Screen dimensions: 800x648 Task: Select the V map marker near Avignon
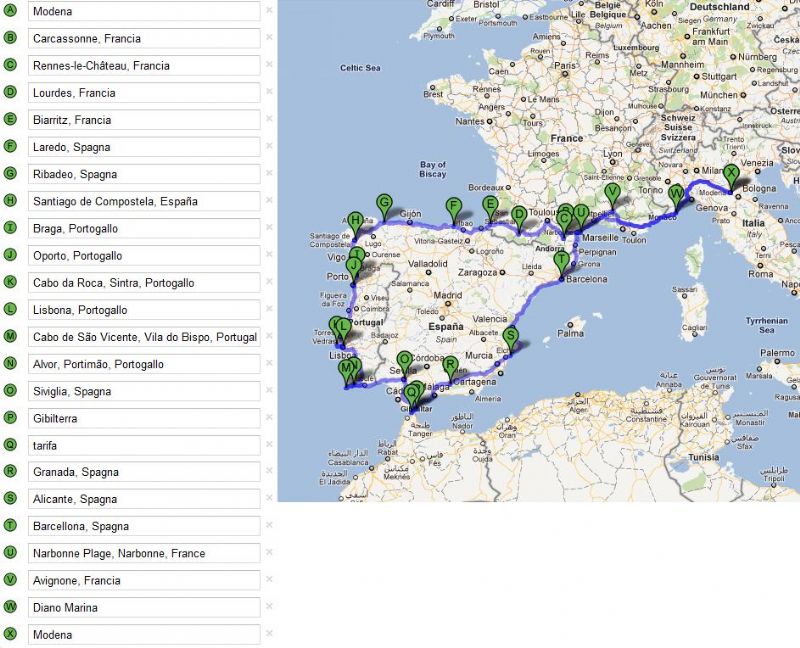[613, 193]
